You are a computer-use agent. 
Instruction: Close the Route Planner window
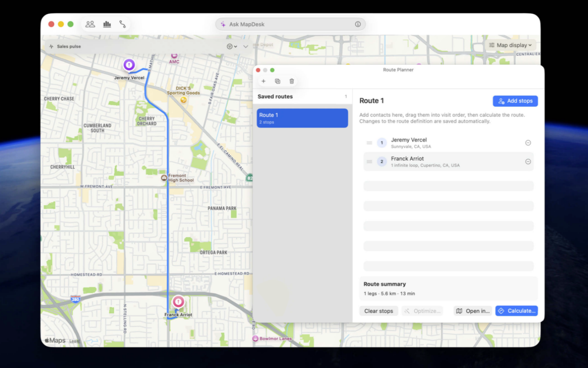coord(258,70)
